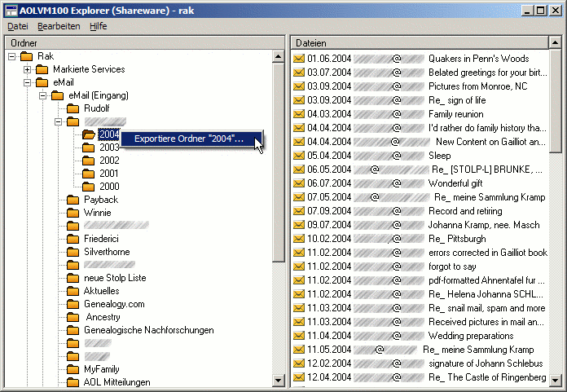Click the Genealogy.com folder icon
567x392 pixels.
[x=73, y=304]
